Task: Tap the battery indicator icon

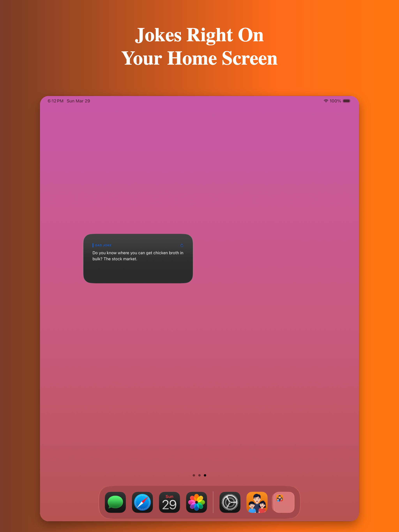Action: pos(347,101)
